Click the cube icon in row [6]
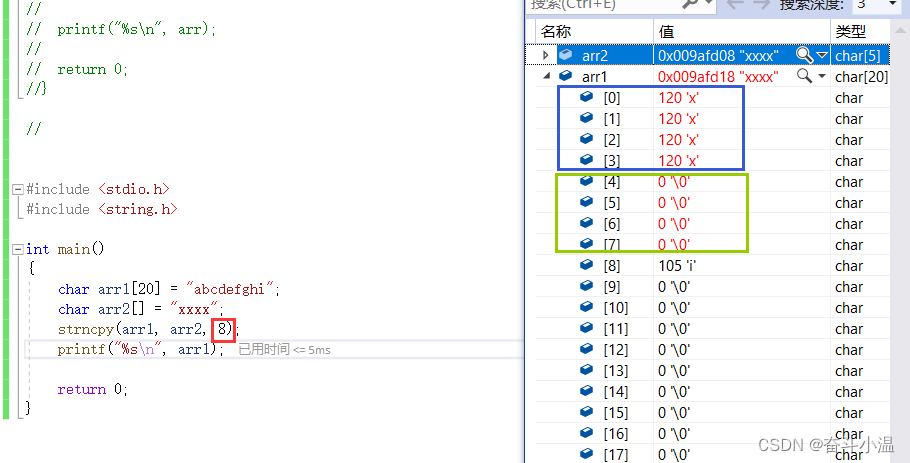The image size is (910, 463). point(587,223)
